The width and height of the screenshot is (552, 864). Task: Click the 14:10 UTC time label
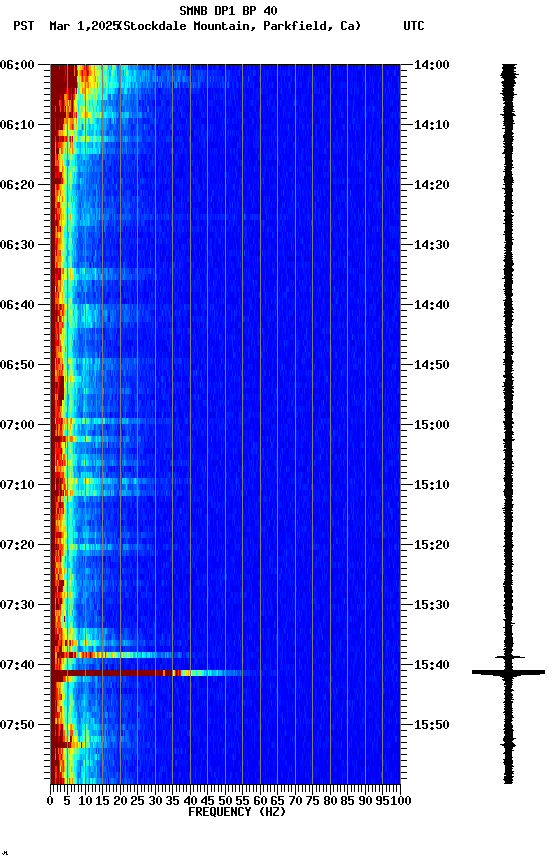pyautogui.click(x=432, y=125)
